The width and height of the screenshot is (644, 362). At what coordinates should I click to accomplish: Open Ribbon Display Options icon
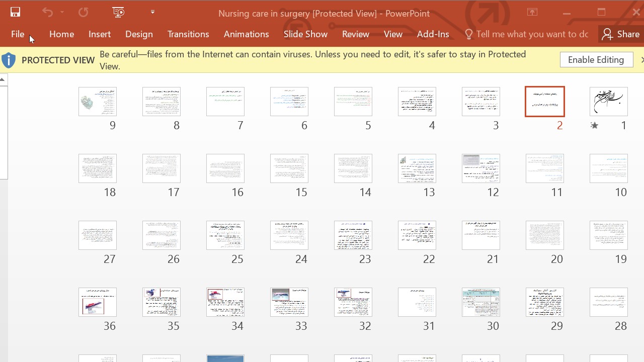point(532,13)
